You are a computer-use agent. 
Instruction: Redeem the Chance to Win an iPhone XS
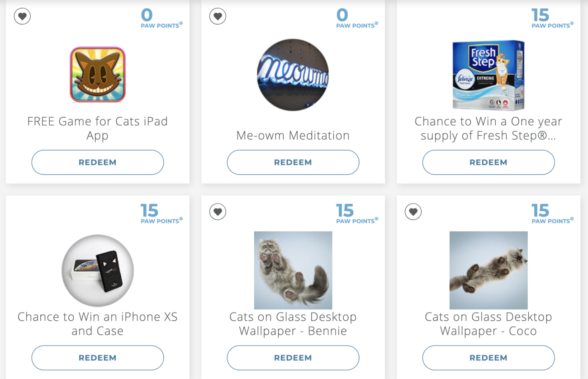(x=97, y=357)
